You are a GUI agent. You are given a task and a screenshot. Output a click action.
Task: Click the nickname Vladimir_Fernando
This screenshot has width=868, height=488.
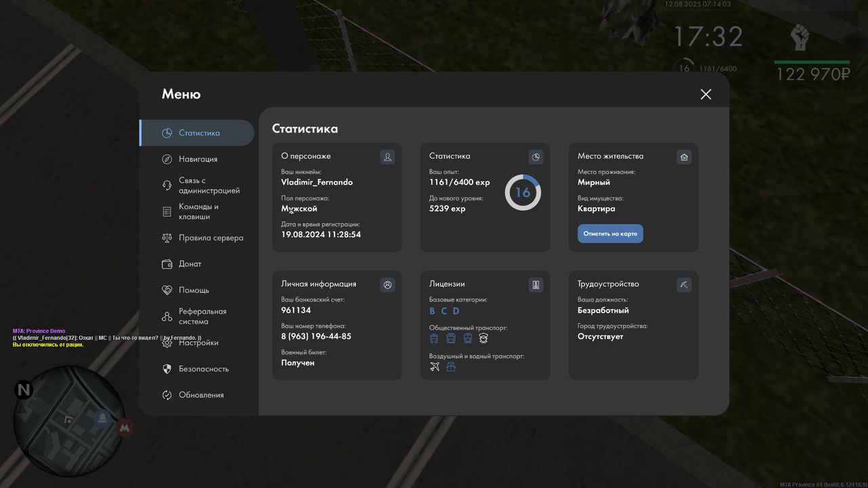(317, 182)
